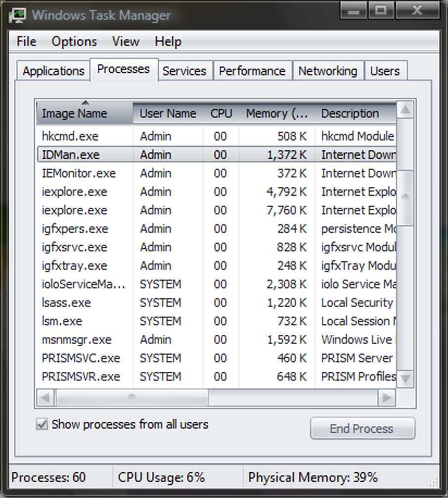
Task: Maximize the Task Manager window
Action: point(381,10)
